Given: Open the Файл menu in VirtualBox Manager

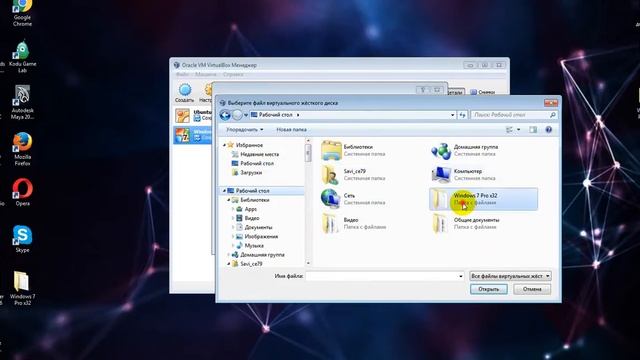Looking at the screenshot, I should (182, 75).
